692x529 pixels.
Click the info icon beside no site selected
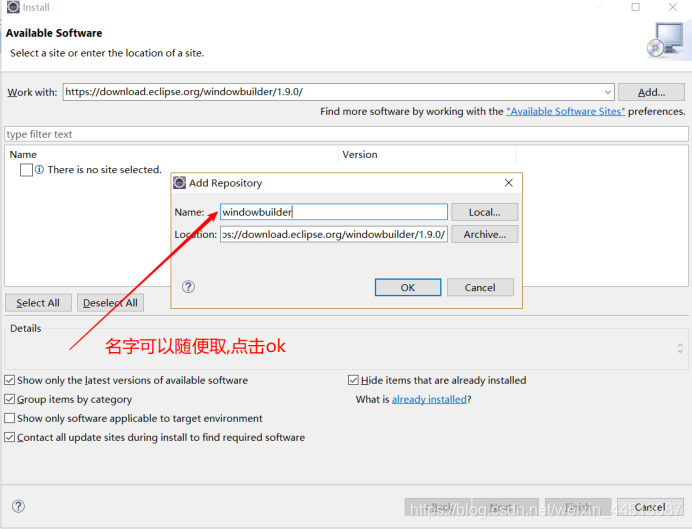click(x=39, y=169)
